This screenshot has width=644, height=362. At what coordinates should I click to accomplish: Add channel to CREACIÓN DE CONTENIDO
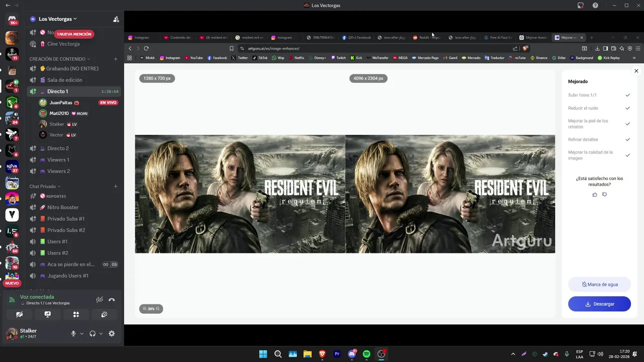tap(116, 59)
